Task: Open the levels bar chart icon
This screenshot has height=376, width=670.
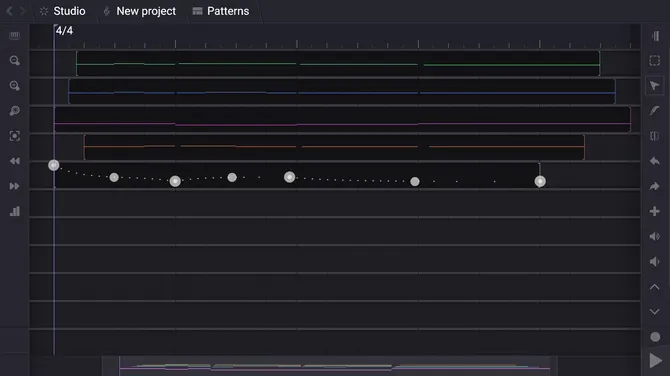Action: coord(15,211)
